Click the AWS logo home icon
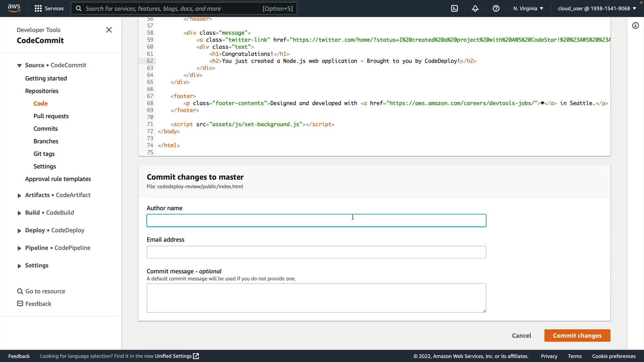The height and width of the screenshot is (362, 644). point(14,8)
